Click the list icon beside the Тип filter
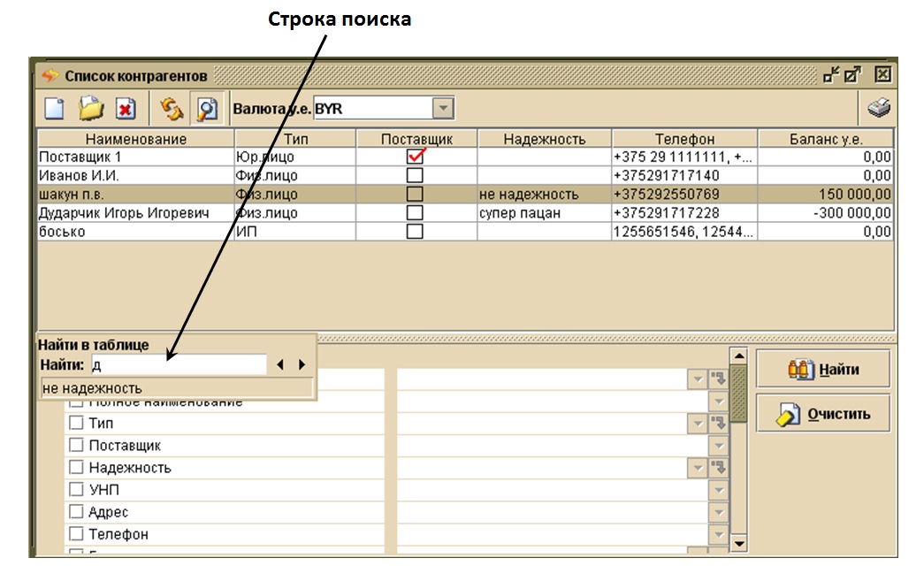The image size is (924, 581). tap(717, 424)
